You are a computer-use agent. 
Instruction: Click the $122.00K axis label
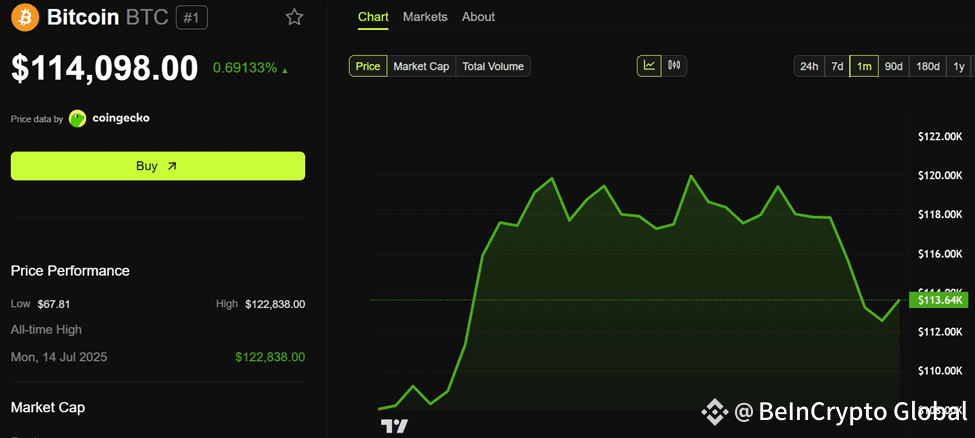(x=940, y=137)
